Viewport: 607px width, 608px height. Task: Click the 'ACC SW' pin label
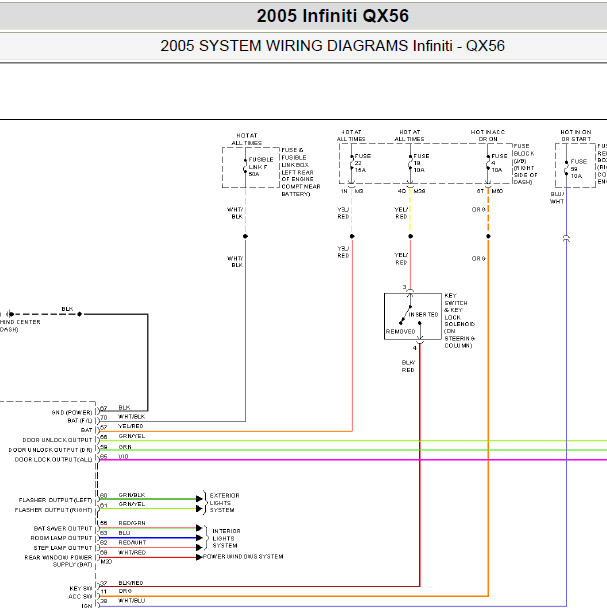80,596
